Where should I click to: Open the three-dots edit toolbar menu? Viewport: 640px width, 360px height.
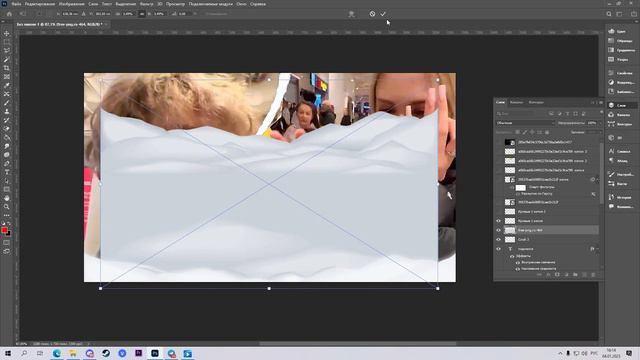point(7,215)
